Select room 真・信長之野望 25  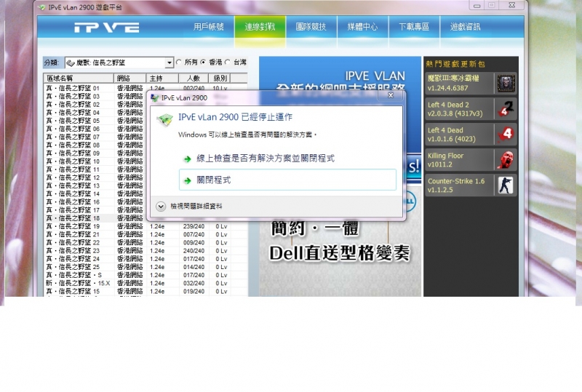(x=73, y=268)
